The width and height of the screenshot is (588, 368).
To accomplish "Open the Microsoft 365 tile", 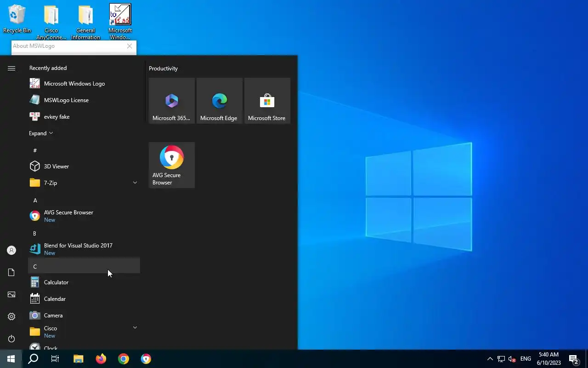I will point(172,101).
